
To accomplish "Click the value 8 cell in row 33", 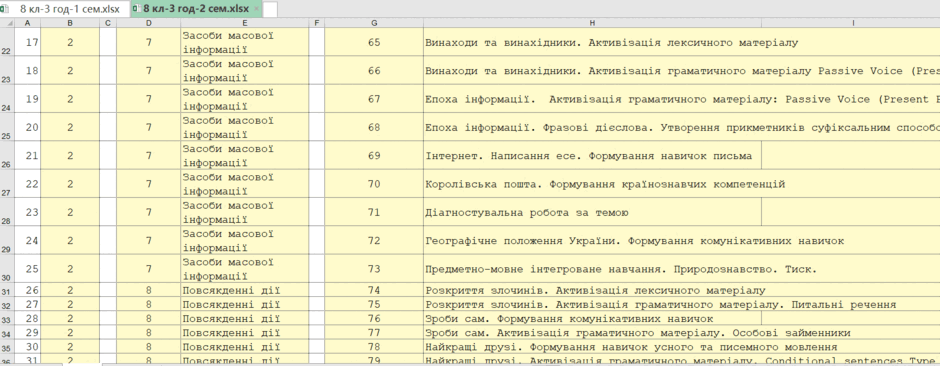I will 149,318.
